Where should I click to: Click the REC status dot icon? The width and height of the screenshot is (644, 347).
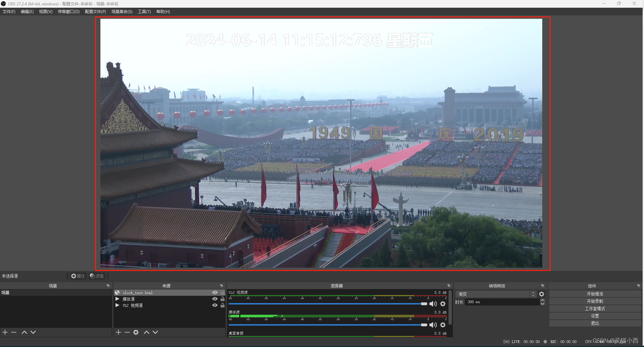tap(545, 342)
